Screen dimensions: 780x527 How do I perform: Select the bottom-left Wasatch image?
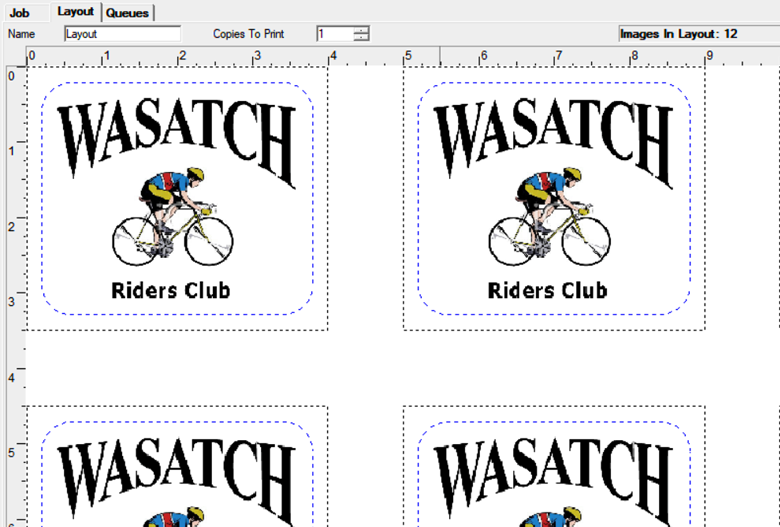click(177, 466)
